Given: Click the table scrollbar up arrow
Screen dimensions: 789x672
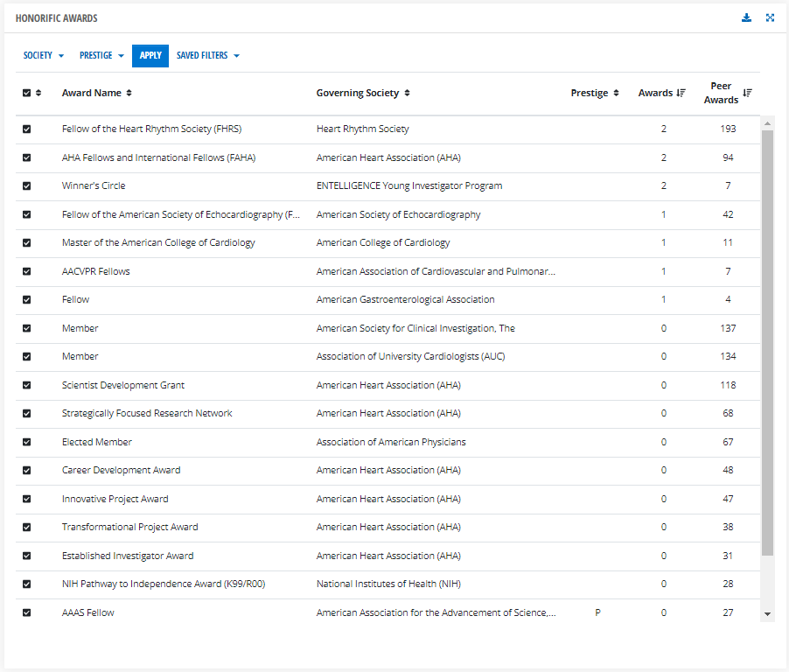Looking at the screenshot, I should [x=767, y=123].
